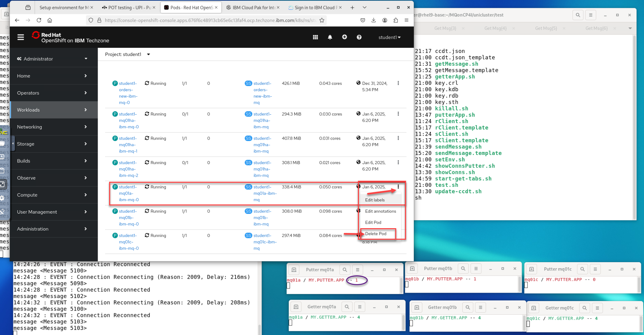Go to the Firefox home page
Screen dimensions: 644x335
(x=50, y=20)
